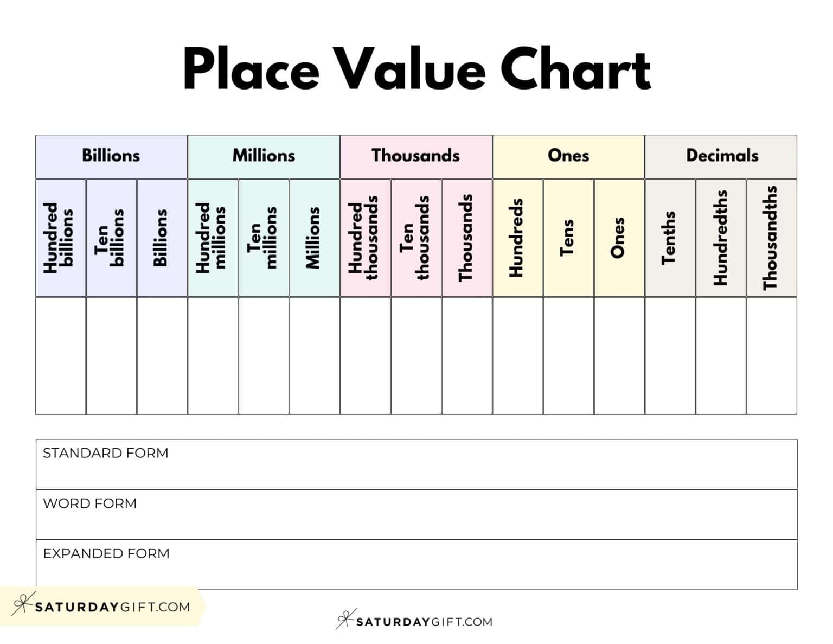Image resolution: width=833 pixels, height=644 pixels.
Task: Select the yellow Ones group header
Action: [x=568, y=156]
